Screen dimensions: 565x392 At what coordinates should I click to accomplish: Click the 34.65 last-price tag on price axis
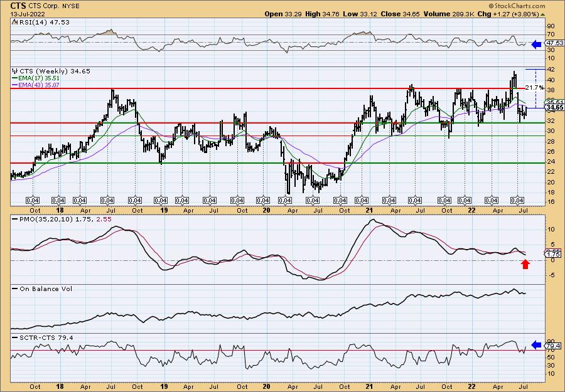(x=554, y=107)
